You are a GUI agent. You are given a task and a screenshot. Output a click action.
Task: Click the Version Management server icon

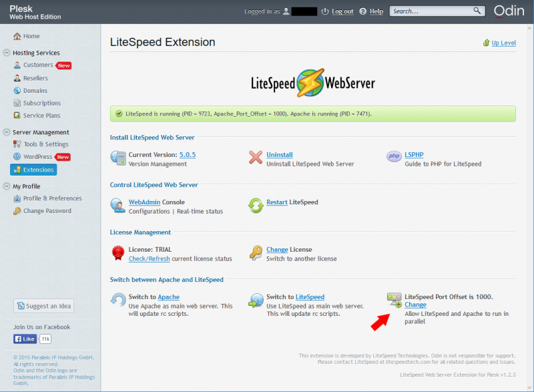[118, 158]
